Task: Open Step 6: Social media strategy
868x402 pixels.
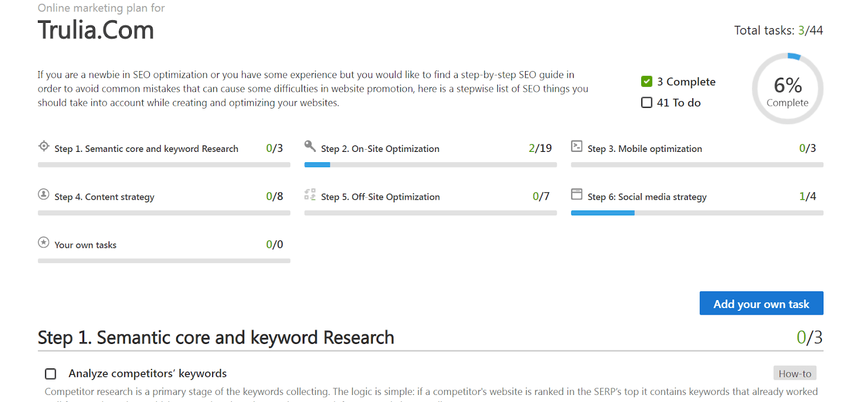Action: (x=647, y=197)
